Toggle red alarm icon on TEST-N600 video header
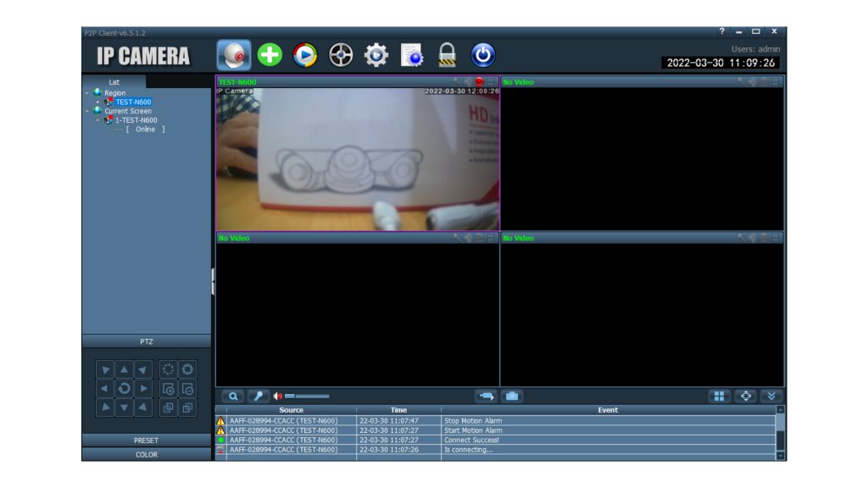Image resolution: width=868 pixels, height=488 pixels. pyautogui.click(x=479, y=82)
